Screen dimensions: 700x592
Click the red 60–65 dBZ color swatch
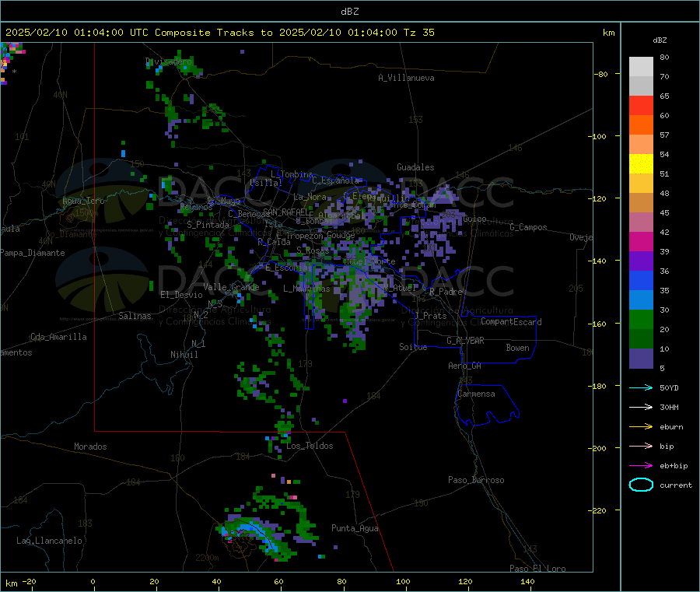click(x=641, y=105)
